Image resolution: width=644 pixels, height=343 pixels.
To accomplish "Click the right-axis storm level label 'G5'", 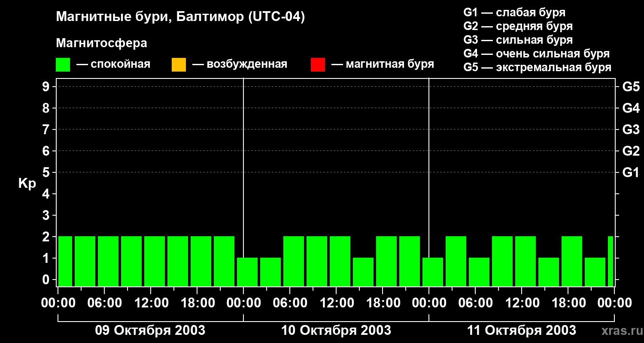I will (631, 87).
